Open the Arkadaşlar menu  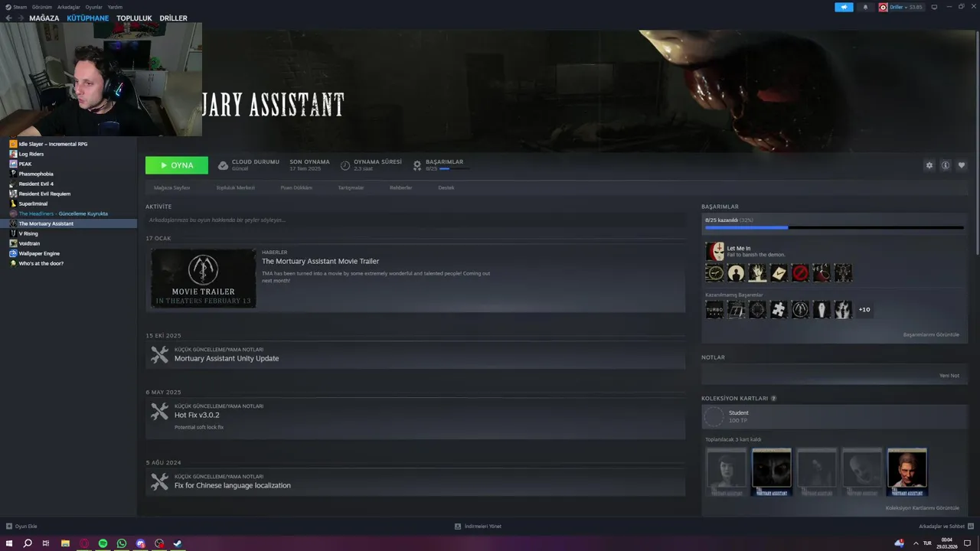[68, 7]
